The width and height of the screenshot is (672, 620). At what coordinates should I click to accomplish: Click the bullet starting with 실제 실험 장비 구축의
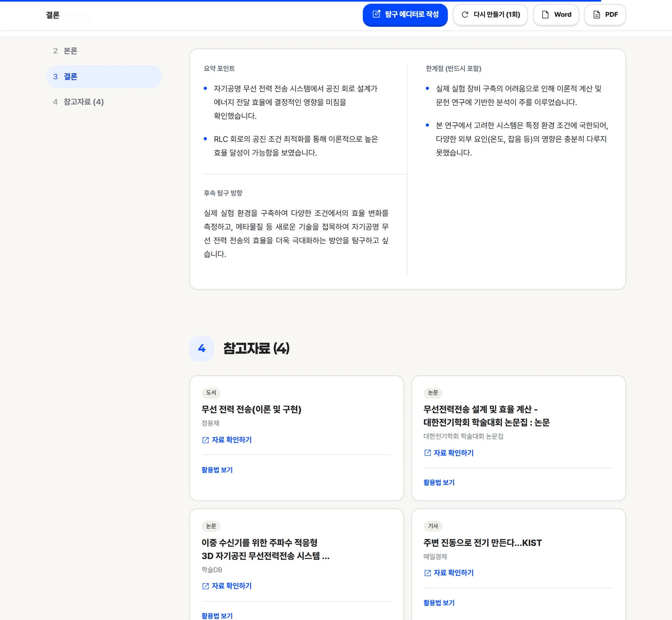click(x=519, y=95)
